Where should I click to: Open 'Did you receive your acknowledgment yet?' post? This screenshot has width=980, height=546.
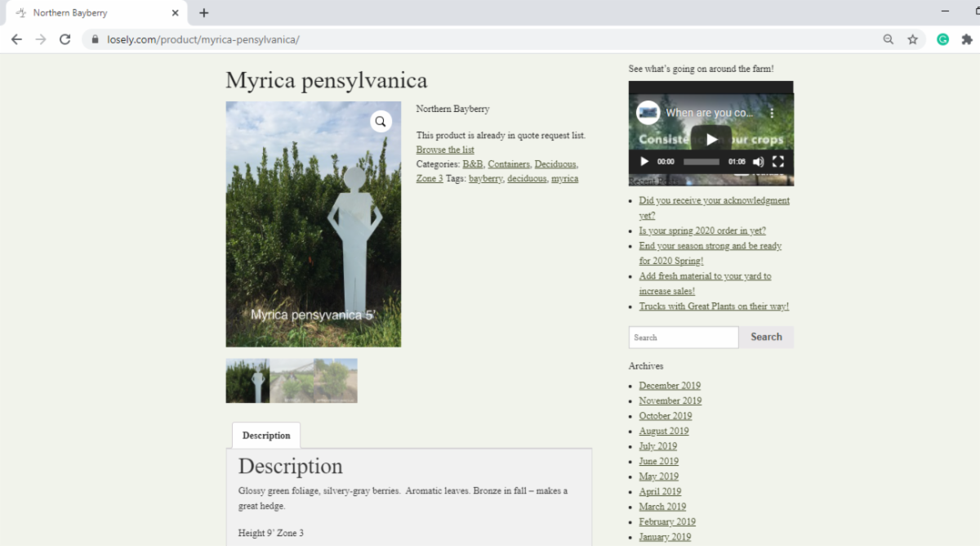pyautogui.click(x=715, y=208)
